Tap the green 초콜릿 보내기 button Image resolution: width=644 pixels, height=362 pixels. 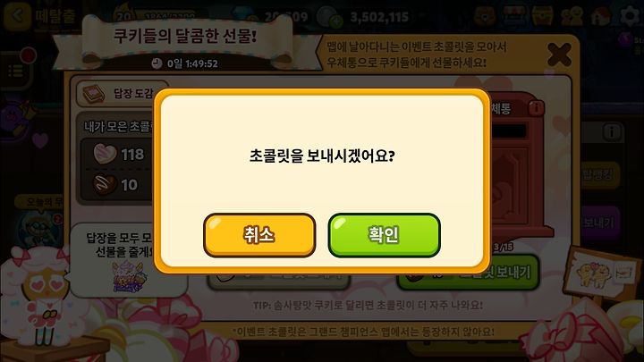click(x=468, y=272)
